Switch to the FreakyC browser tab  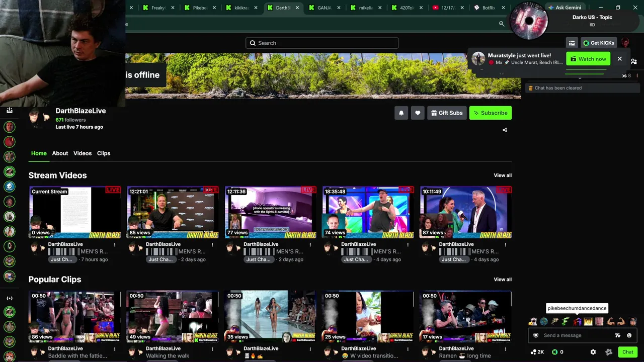(158, 8)
